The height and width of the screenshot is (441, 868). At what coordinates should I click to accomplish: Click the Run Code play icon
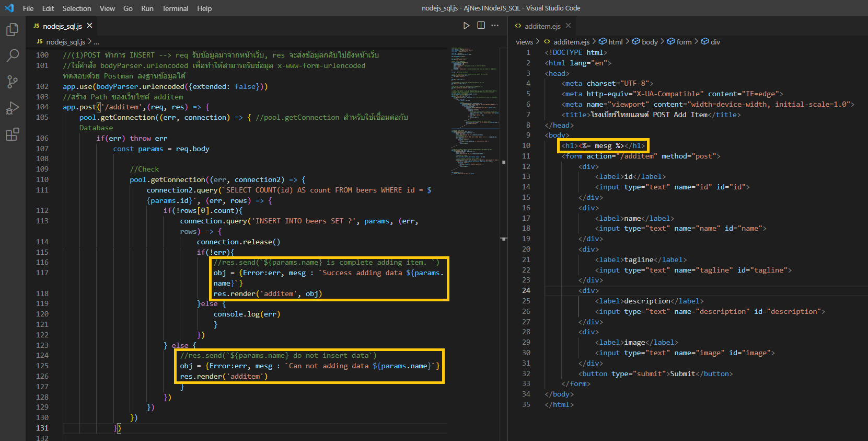click(x=466, y=26)
